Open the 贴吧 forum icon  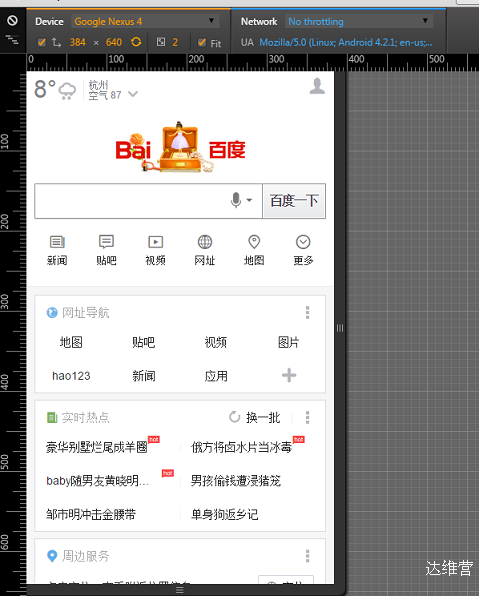(106, 242)
